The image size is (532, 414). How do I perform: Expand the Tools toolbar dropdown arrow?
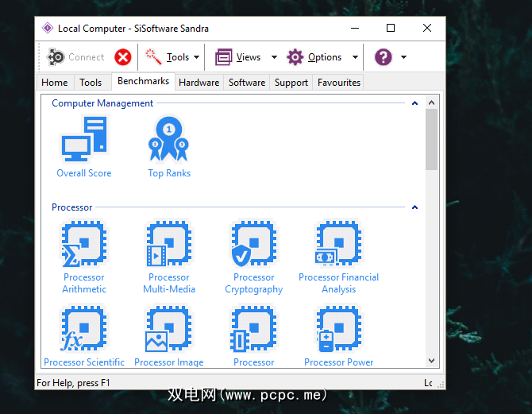[x=196, y=57]
